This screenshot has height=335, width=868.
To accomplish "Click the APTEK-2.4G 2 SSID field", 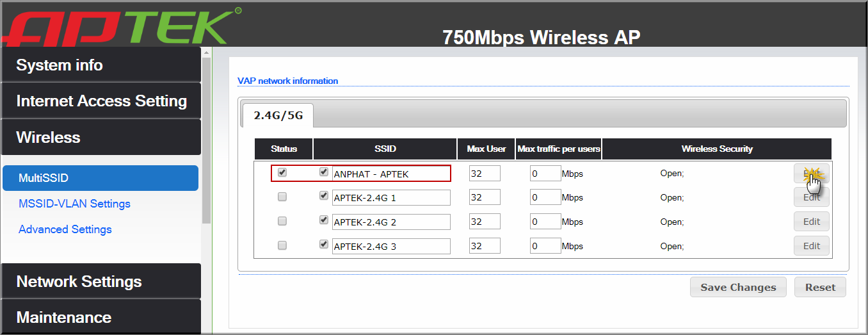I will point(391,222).
